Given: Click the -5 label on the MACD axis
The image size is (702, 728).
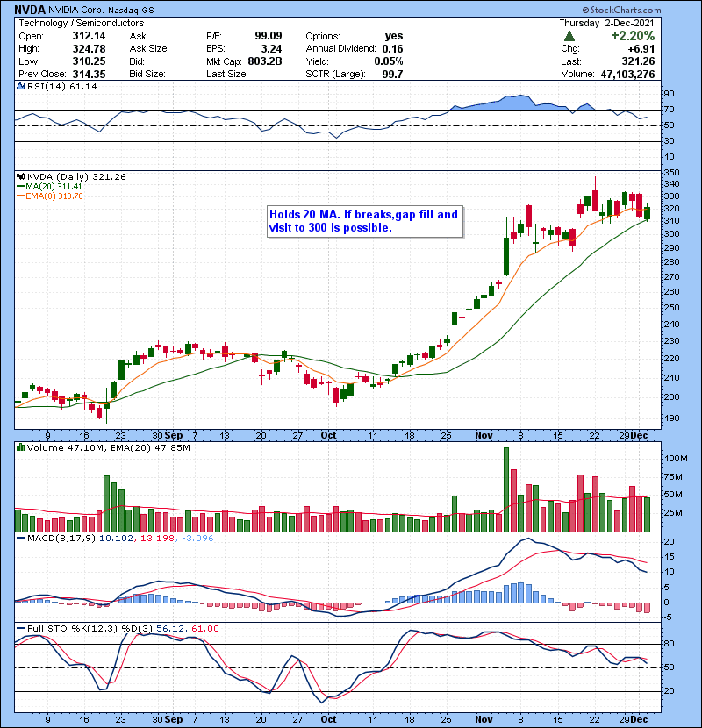Looking at the screenshot, I should (x=668, y=617).
